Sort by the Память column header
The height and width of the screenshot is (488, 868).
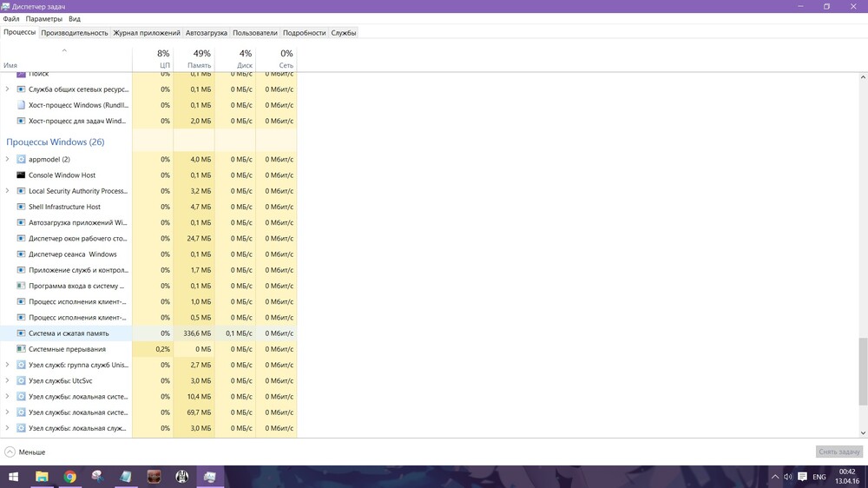(x=194, y=59)
